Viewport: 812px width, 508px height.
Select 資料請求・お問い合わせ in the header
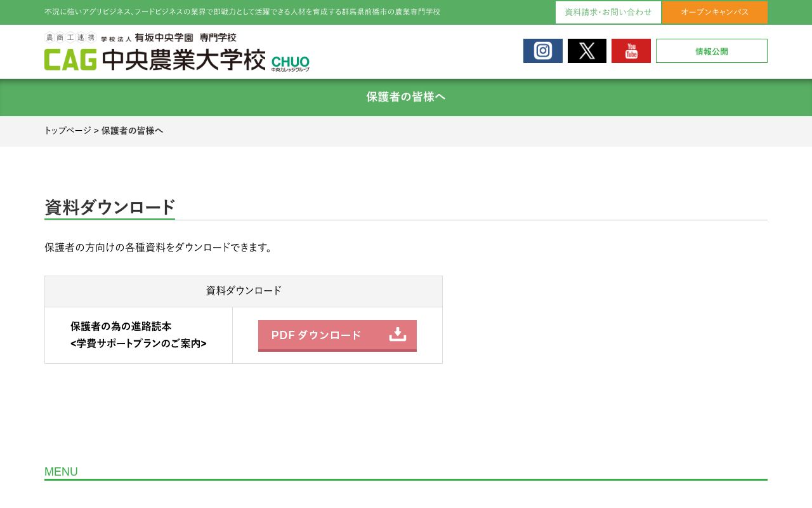tap(607, 12)
